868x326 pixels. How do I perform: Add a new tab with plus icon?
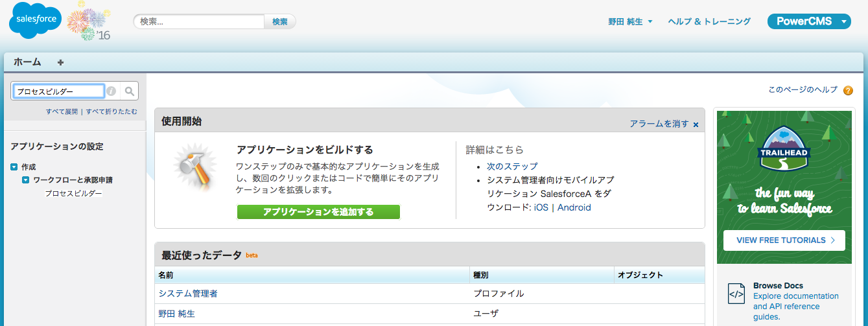(61, 62)
